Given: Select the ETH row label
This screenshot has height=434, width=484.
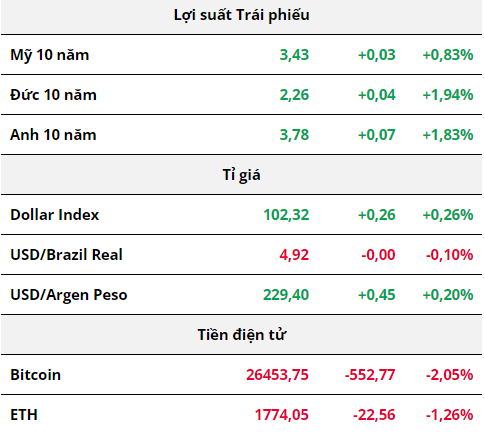Looking at the screenshot, I should (24, 415).
